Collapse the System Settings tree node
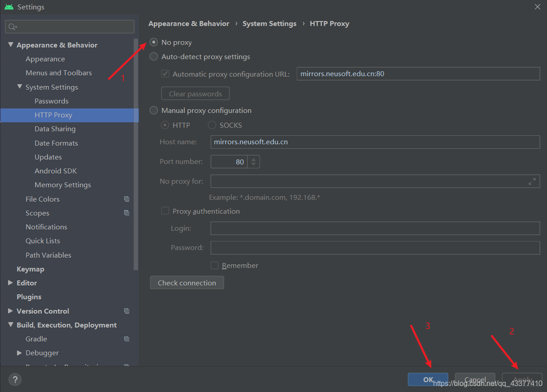 20,87
